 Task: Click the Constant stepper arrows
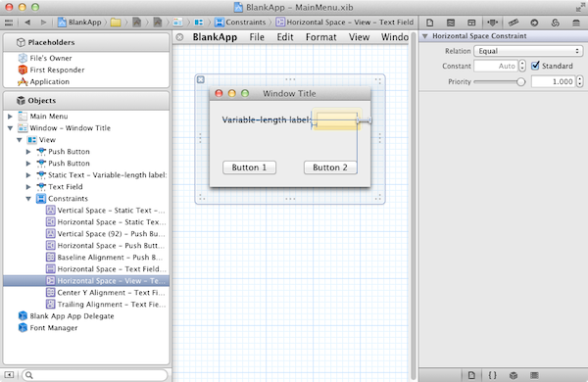click(522, 66)
